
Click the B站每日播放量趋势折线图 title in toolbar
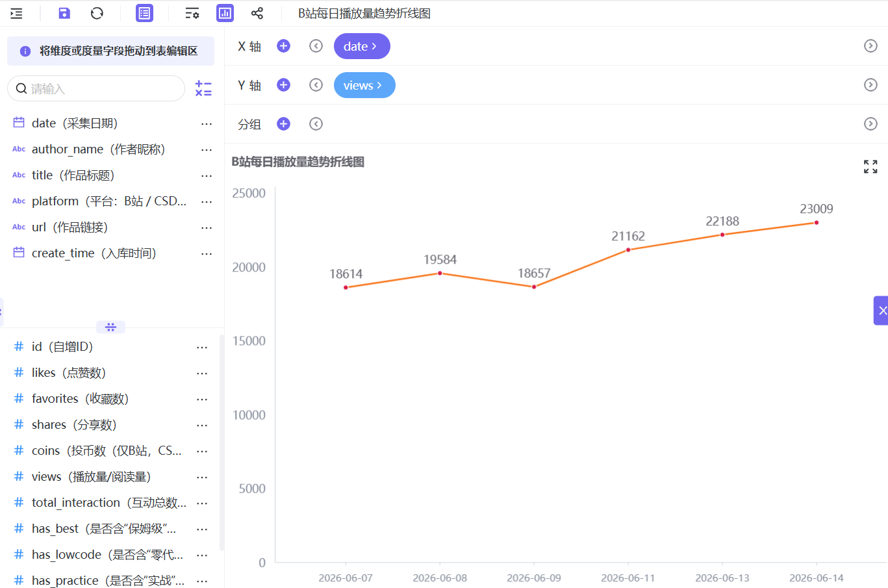(364, 13)
